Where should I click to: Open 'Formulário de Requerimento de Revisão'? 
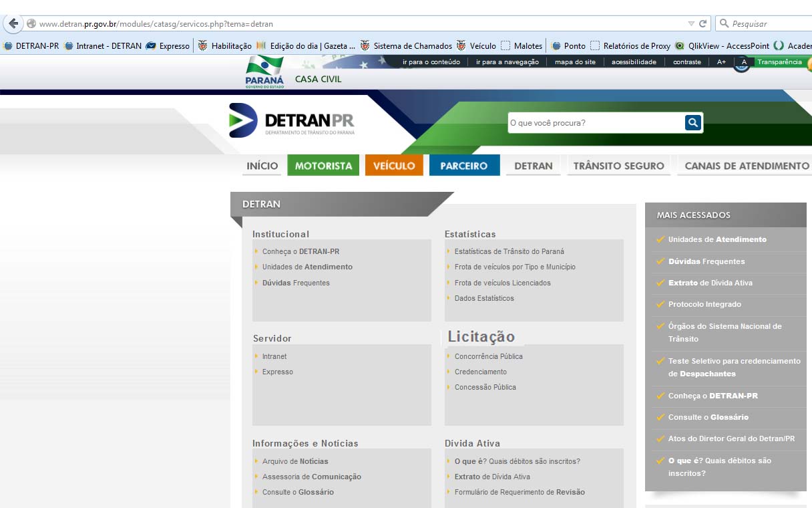[x=520, y=492]
